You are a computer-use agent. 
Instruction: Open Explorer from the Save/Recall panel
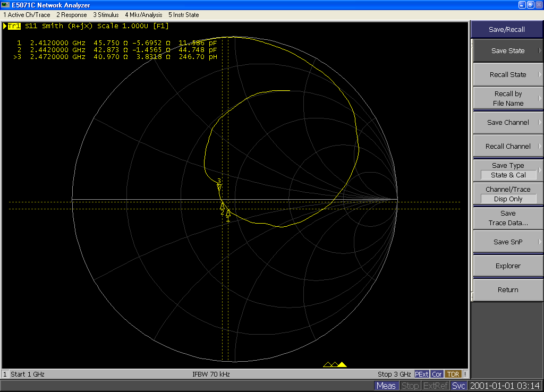pyautogui.click(x=507, y=266)
